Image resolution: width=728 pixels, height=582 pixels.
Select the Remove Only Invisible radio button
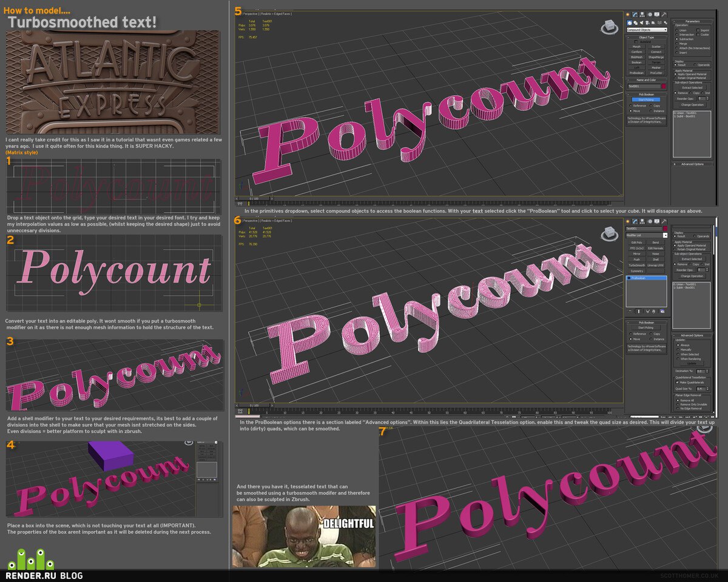[x=678, y=404]
